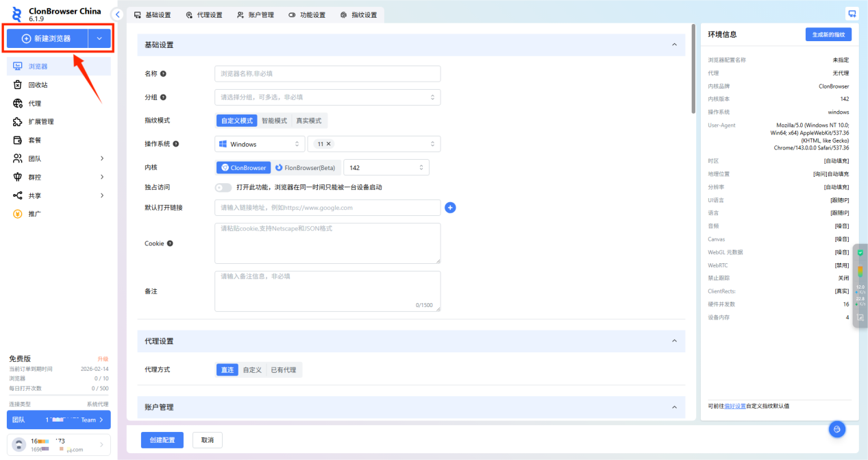Open the Windows operating system dropdown
Viewport: 868px width, 460px height.
click(x=260, y=144)
